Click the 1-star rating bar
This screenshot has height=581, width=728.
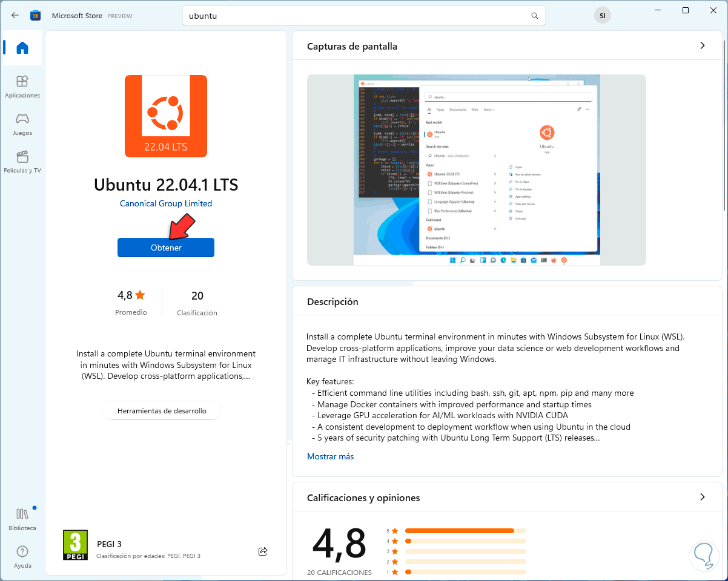click(465, 572)
